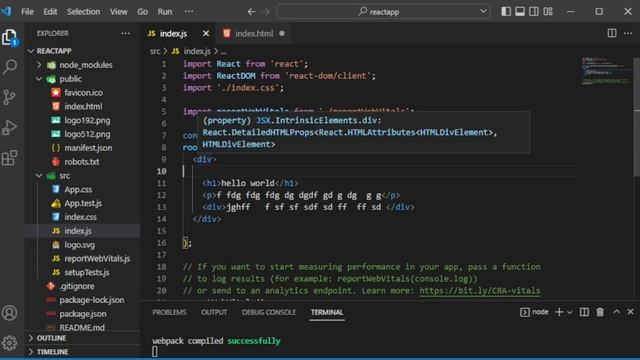Image resolution: width=640 pixels, height=360 pixels.
Task: Split the terminal pane
Action: (x=584, y=312)
